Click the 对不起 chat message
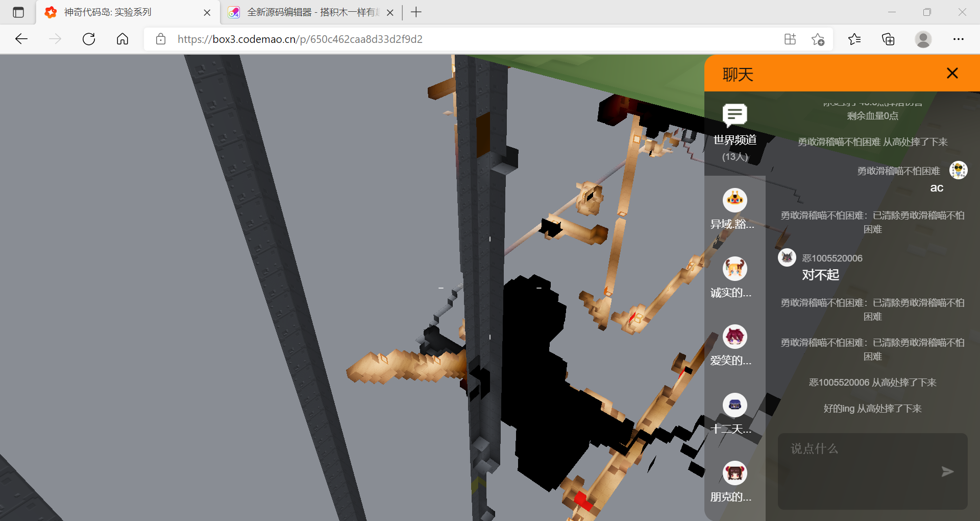The height and width of the screenshot is (521, 980). click(x=820, y=275)
